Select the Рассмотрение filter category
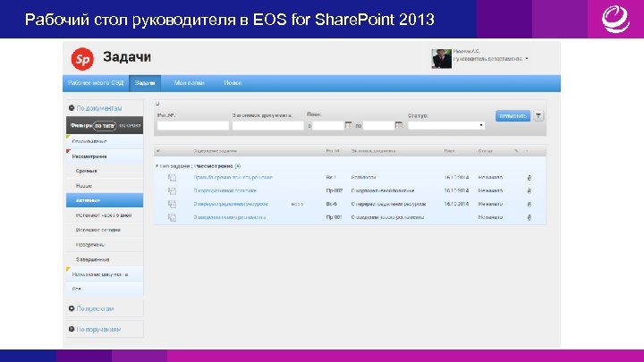644x362 pixels. tap(105, 156)
